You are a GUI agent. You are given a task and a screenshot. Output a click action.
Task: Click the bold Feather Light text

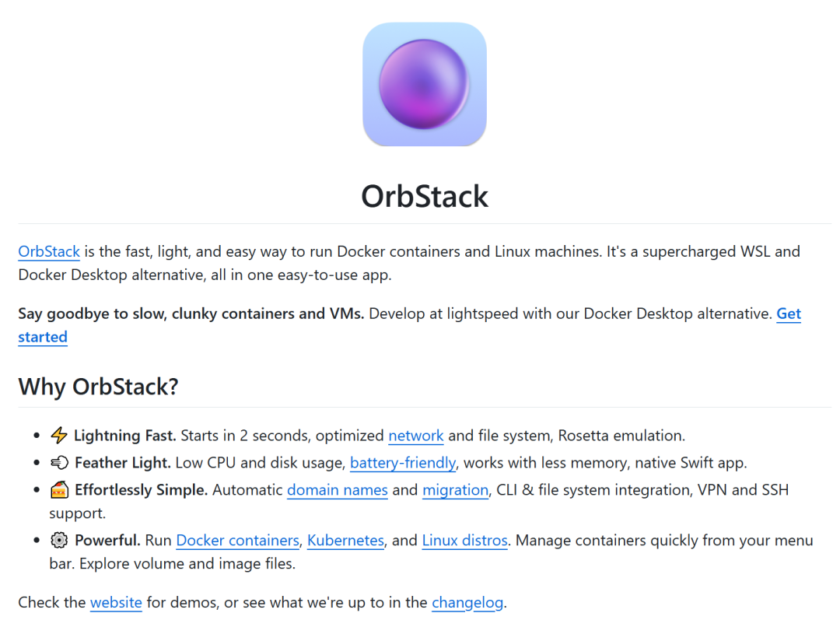[x=123, y=463]
